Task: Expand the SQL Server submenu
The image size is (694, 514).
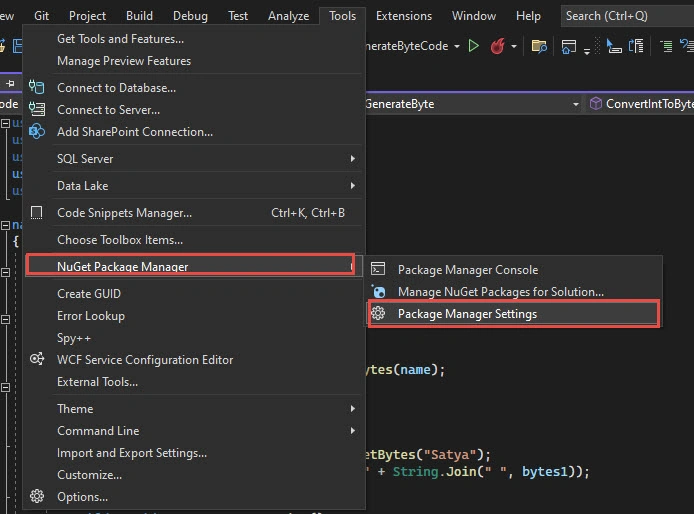Action: (194, 158)
